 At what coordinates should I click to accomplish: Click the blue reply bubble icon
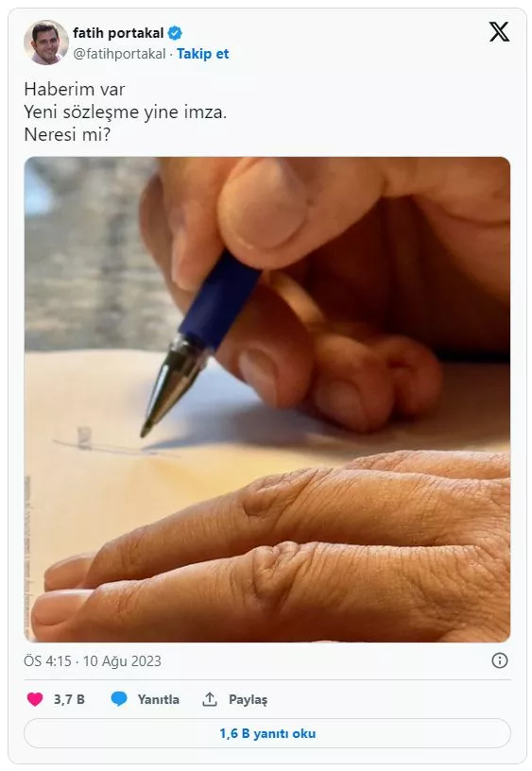pos(119,699)
